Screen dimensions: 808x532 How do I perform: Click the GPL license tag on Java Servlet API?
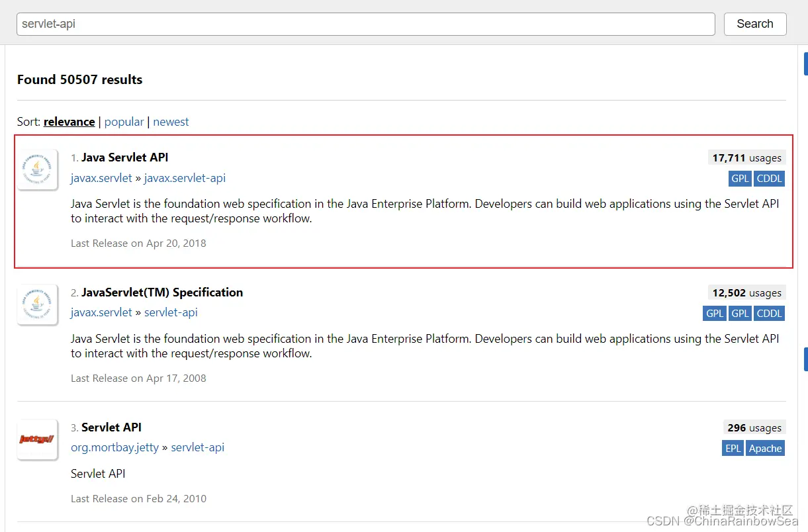coord(740,179)
